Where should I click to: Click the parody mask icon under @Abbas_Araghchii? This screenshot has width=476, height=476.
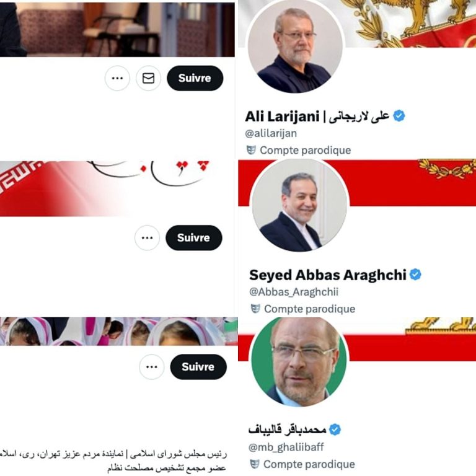click(255, 309)
